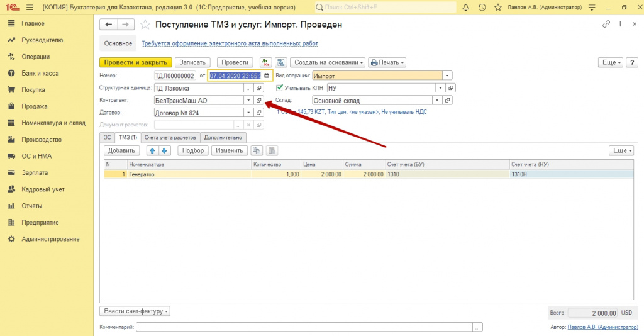Expand Договор dropdown arrow
644x336 pixels.
[x=248, y=113]
